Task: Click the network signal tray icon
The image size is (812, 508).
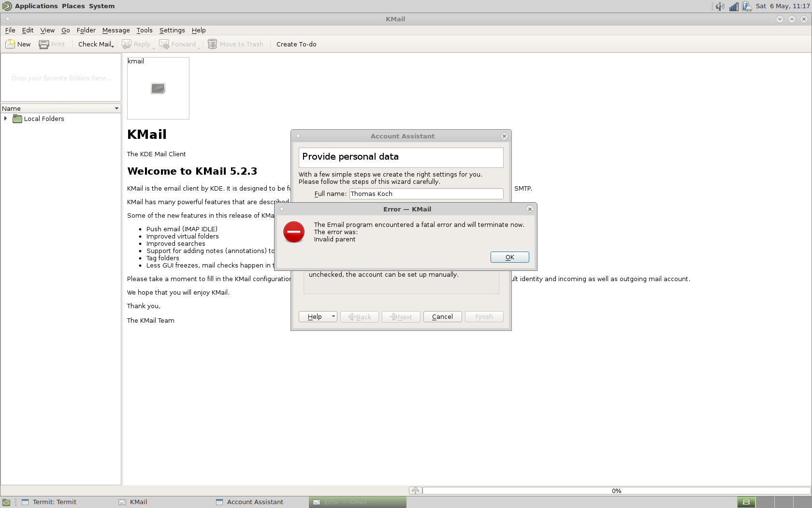Action: pos(734,6)
